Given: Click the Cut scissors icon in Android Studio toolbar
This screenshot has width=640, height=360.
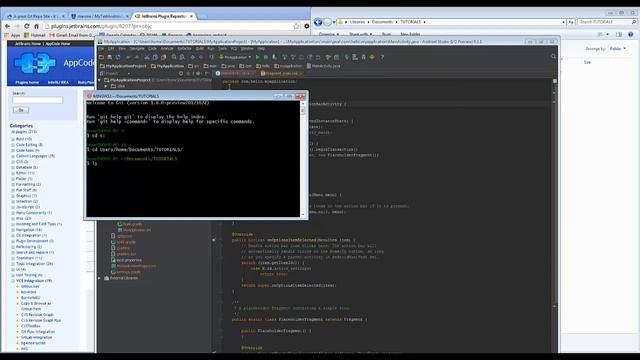Looking at the screenshot, I should [x=147, y=57].
